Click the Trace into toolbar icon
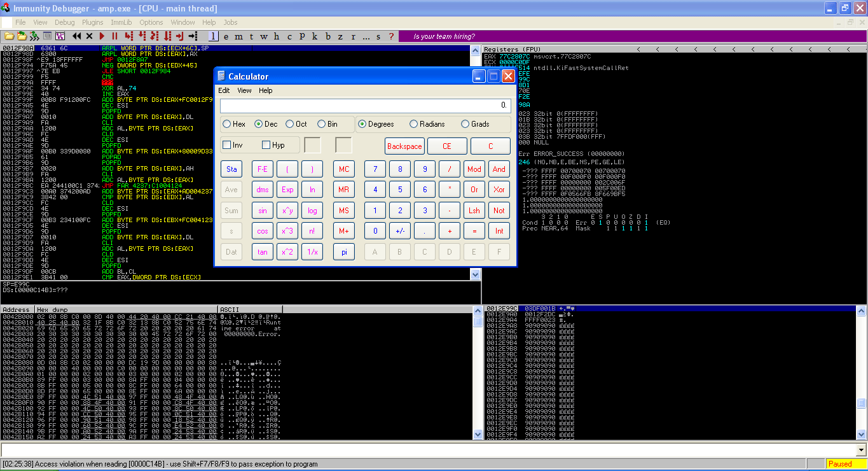Screen dimensions: 868x471 point(155,36)
